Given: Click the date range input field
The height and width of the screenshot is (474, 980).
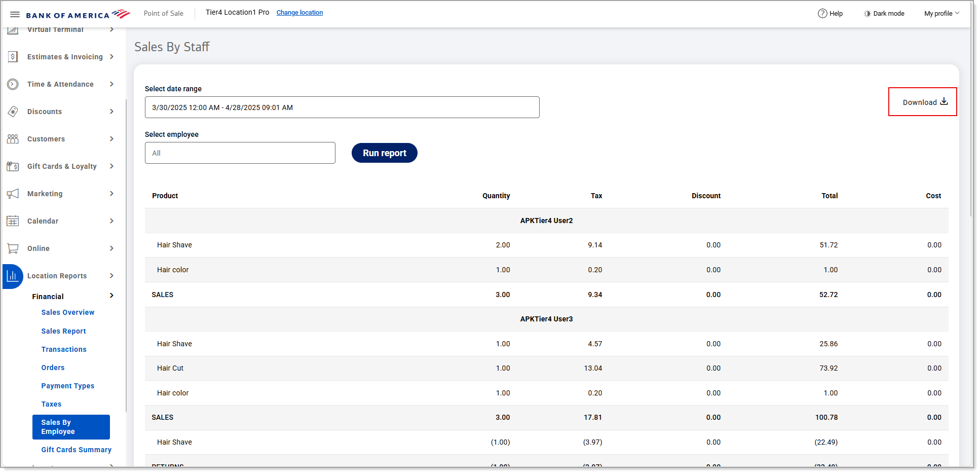Looking at the screenshot, I should click(x=342, y=107).
